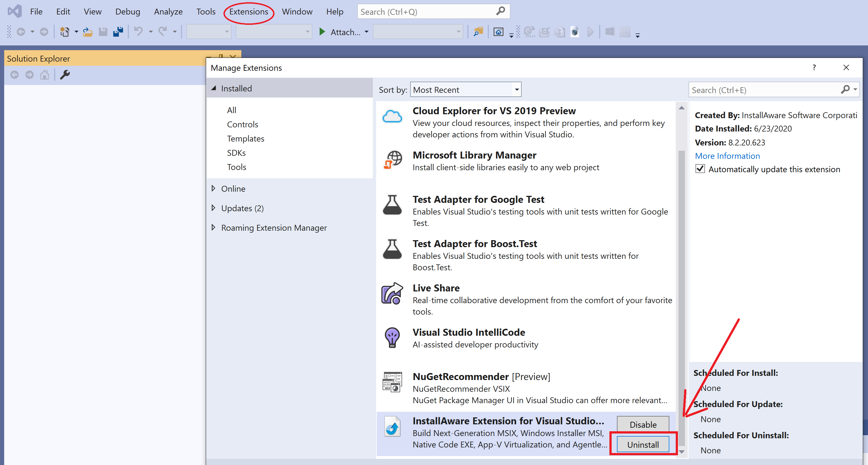Viewport: 868px width, 465px height.
Task: Click the Live Share extension icon
Action: pyautogui.click(x=392, y=293)
